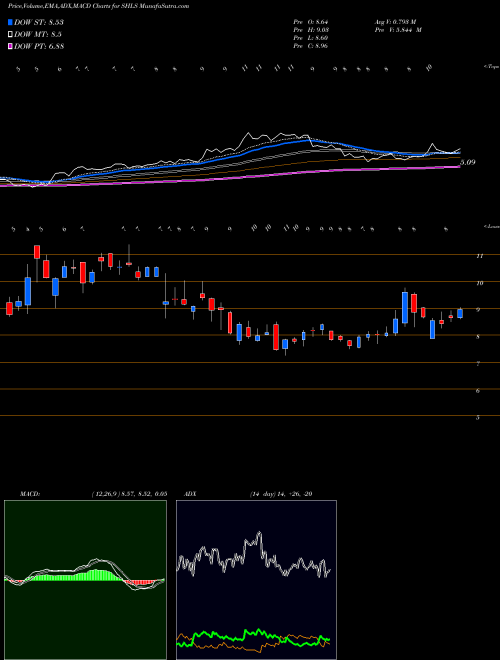Click the price axis label 10
The width and height of the screenshot is (500, 660).
pyautogui.click(x=479, y=283)
